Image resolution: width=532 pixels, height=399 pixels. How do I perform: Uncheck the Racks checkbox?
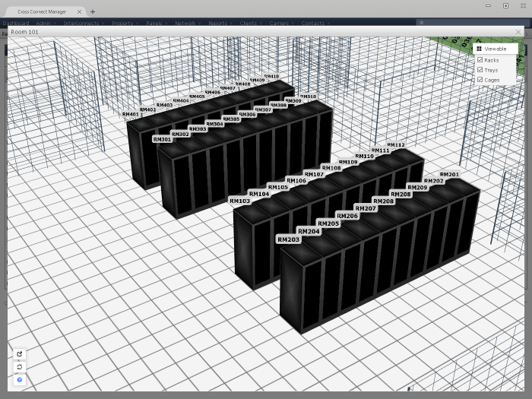[480, 59]
